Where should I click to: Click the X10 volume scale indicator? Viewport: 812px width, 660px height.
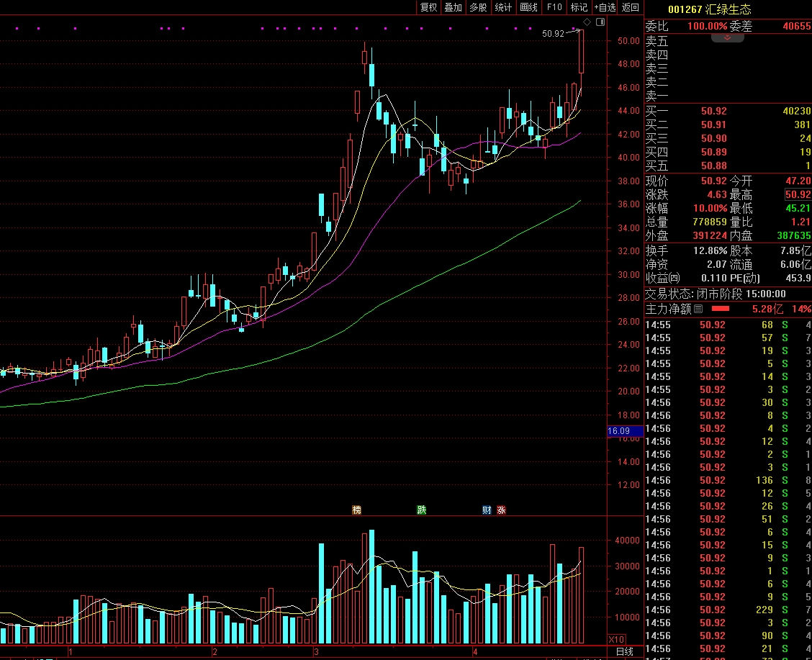click(x=616, y=639)
